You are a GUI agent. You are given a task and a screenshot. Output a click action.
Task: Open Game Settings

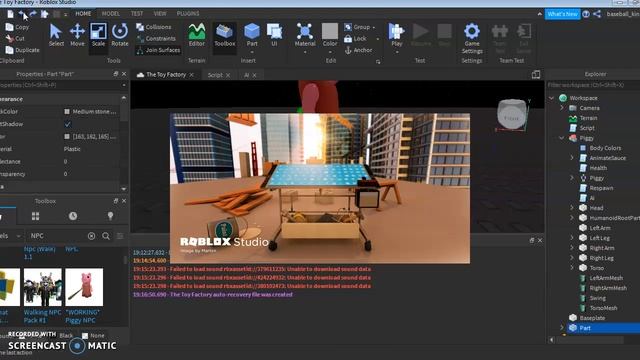[x=472, y=39]
